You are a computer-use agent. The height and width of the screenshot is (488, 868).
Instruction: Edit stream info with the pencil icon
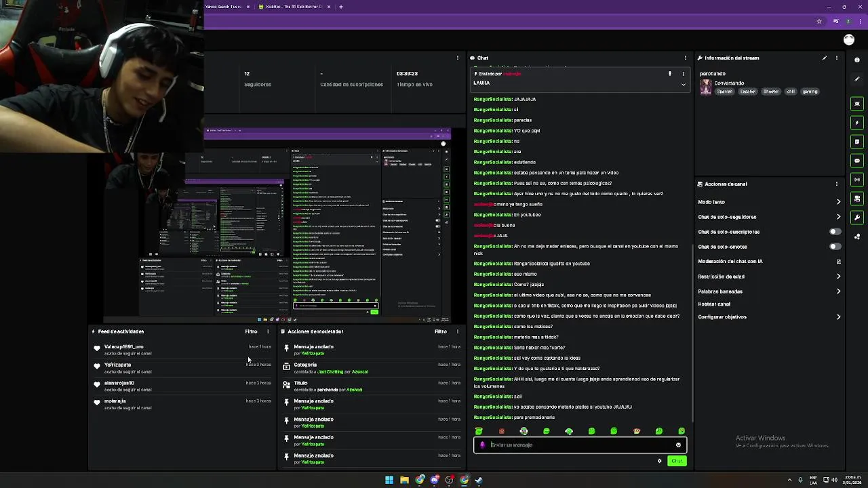pyautogui.click(x=825, y=58)
